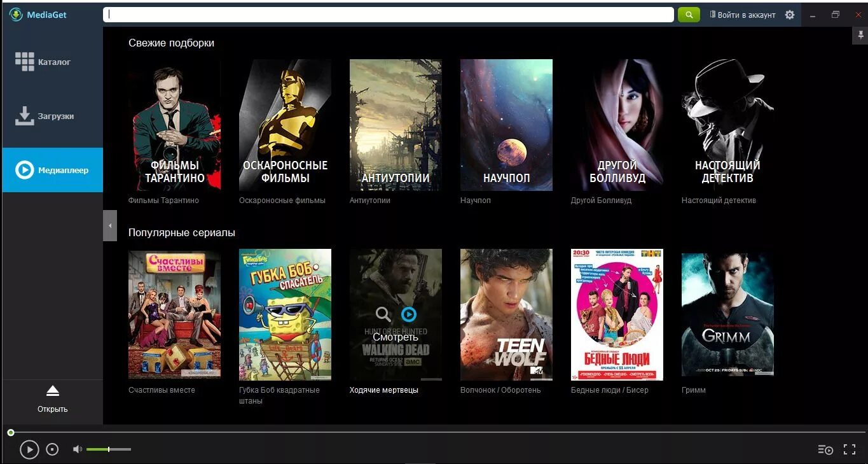Click the Популярные сериалы heading
Screen dimensions: 868x464
tap(182, 233)
